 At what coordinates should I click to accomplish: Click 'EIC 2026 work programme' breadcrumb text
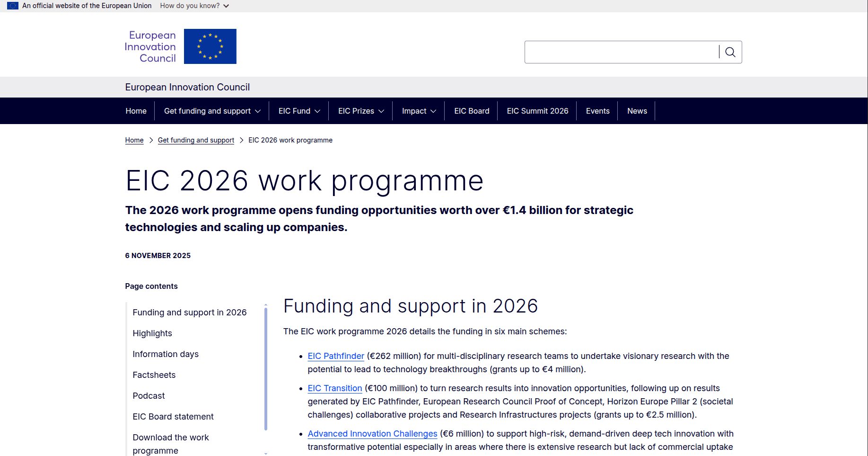coord(290,140)
